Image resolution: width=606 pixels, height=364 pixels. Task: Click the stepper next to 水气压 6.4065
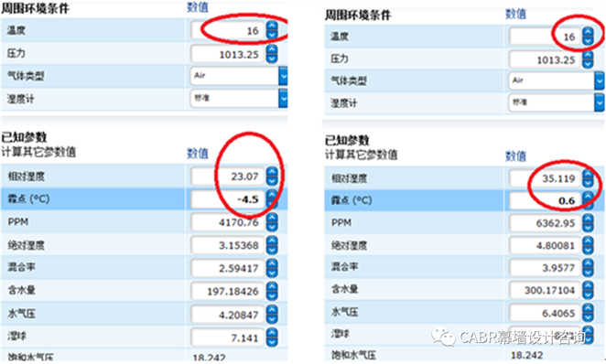pos(589,313)
